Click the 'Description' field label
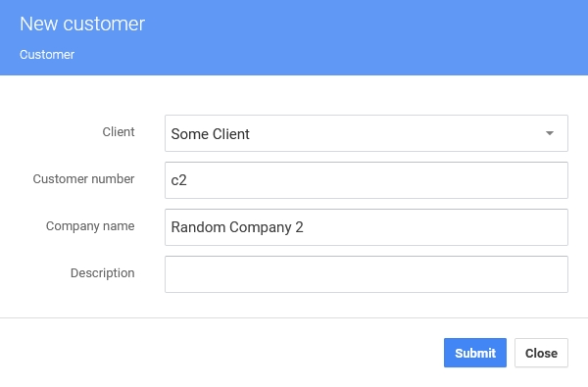The image size is (588, 387). click(x=102, y=273)
